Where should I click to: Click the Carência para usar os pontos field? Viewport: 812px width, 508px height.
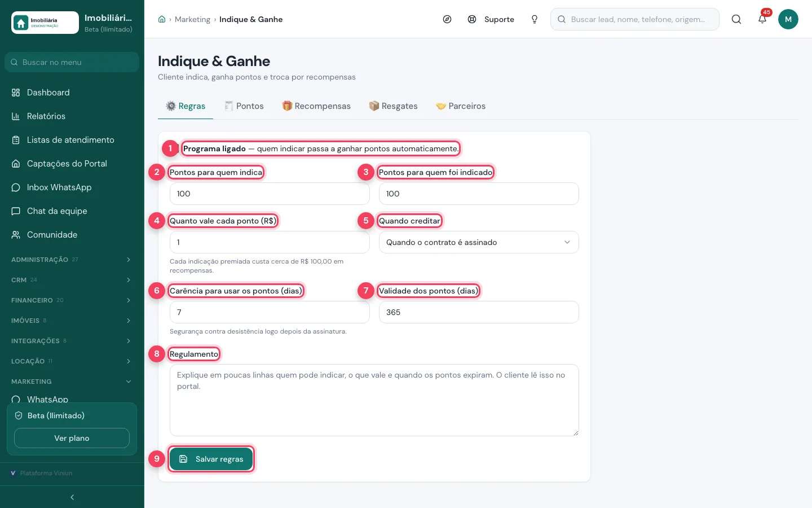click(270, 312)
